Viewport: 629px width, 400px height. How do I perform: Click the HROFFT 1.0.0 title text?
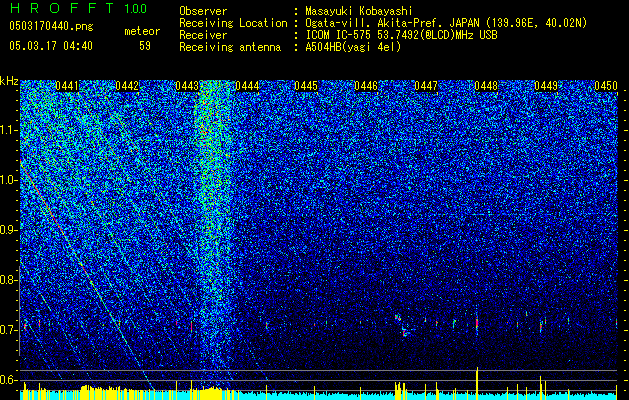[78, 8]
